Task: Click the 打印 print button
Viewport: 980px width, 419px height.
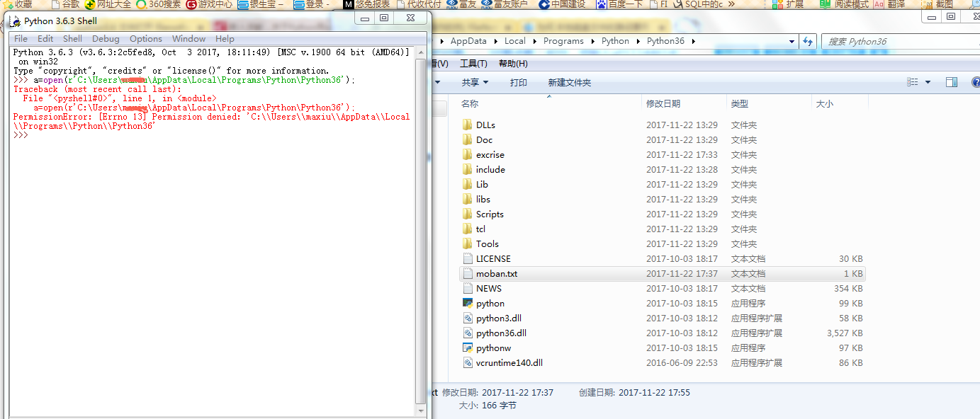Action: tap(519, 82)
